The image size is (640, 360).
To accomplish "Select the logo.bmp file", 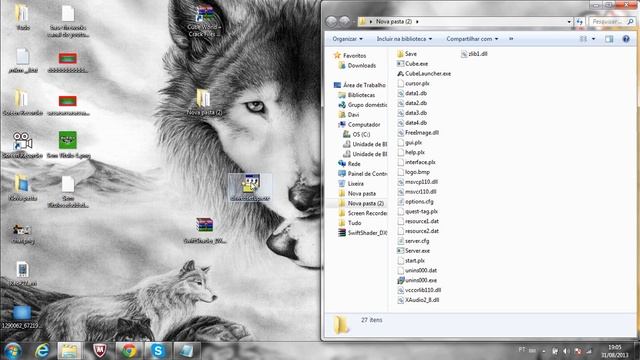I will point(413,172).
